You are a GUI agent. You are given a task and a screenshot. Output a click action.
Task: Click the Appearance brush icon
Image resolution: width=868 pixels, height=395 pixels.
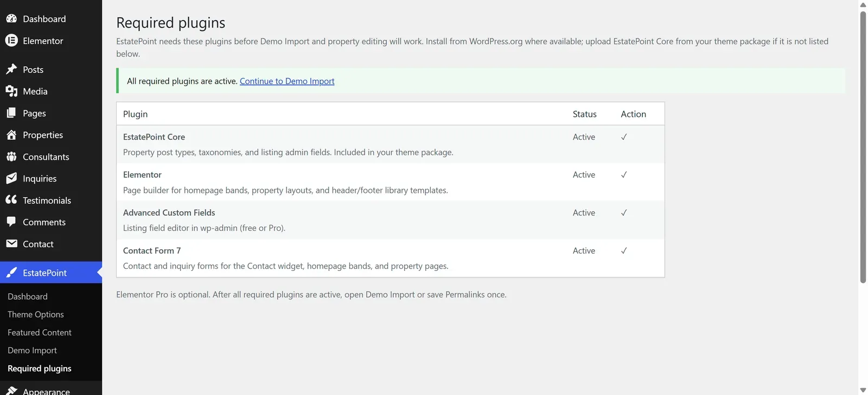pos(11,391)
